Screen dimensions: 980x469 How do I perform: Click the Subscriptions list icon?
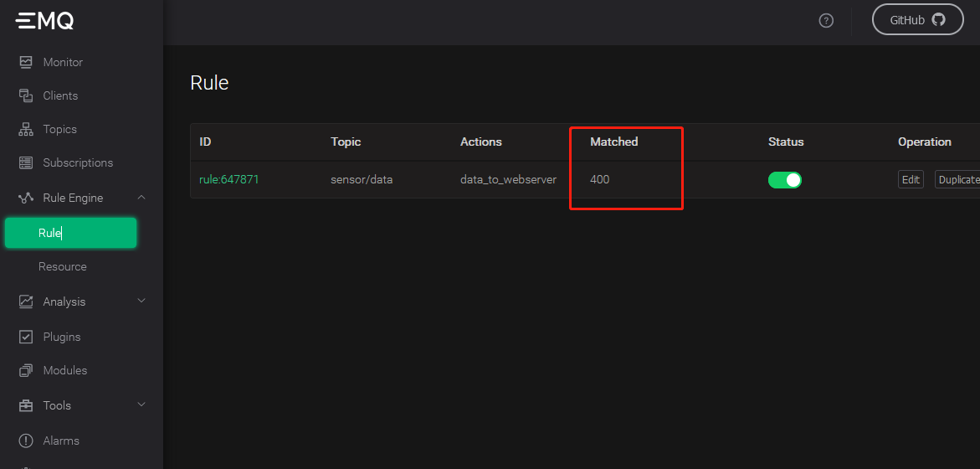[26, 162]
